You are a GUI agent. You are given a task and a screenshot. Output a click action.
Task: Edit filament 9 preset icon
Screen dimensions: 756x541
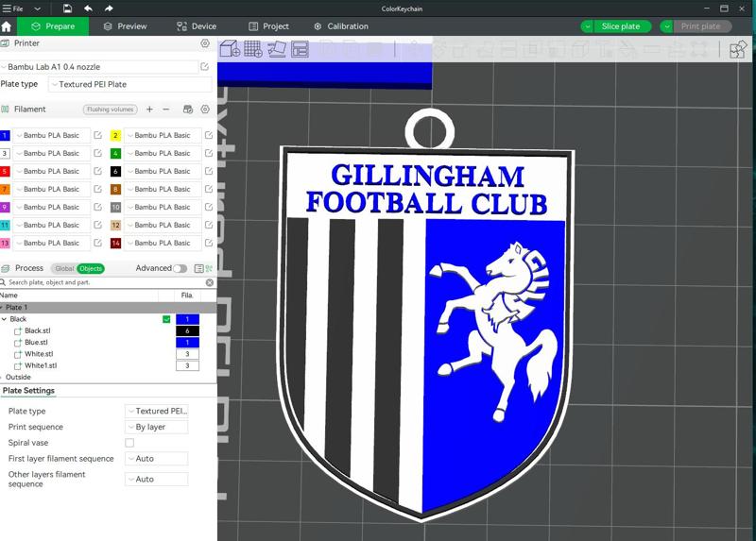[x=98, y=207]
